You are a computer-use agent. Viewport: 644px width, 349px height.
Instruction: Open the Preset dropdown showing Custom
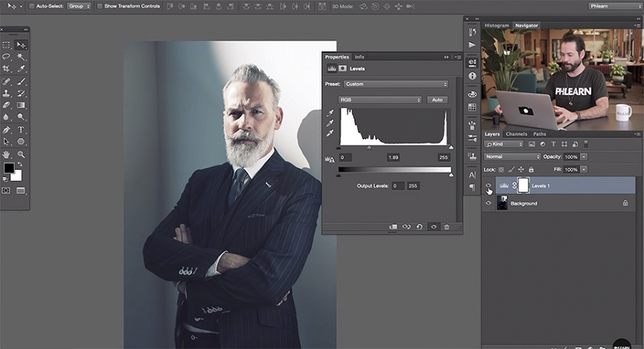(395, 84)
